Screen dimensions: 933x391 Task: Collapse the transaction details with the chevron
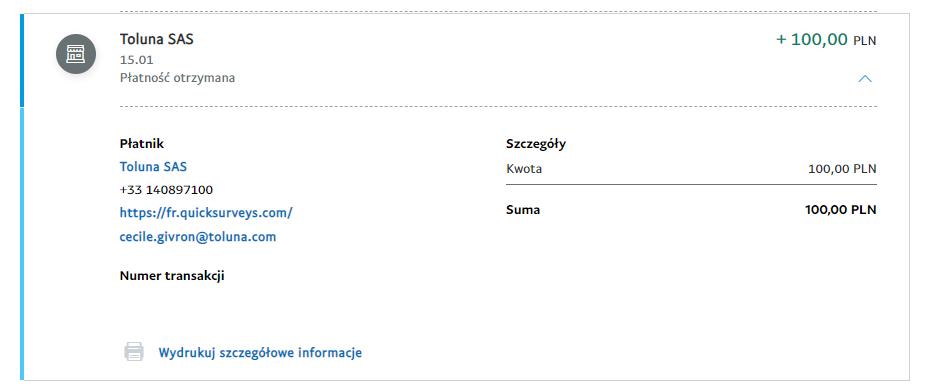tap(865, 79)
